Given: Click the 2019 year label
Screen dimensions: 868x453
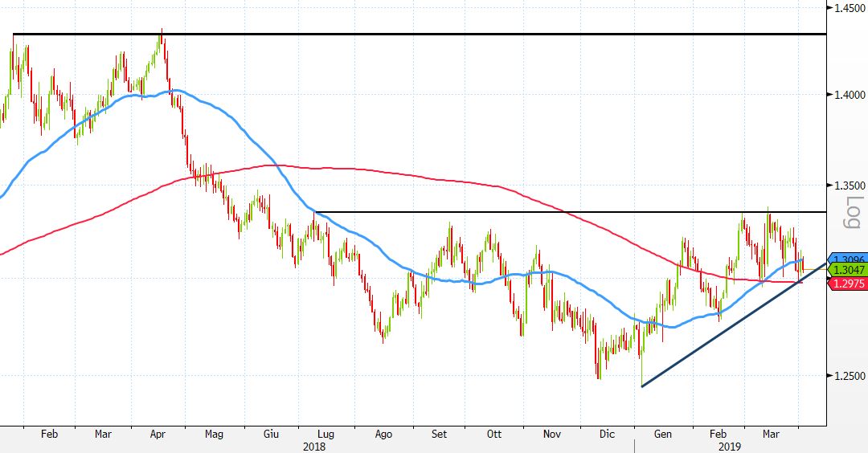Looking at the screenshot, I should [x=729, y=447].
